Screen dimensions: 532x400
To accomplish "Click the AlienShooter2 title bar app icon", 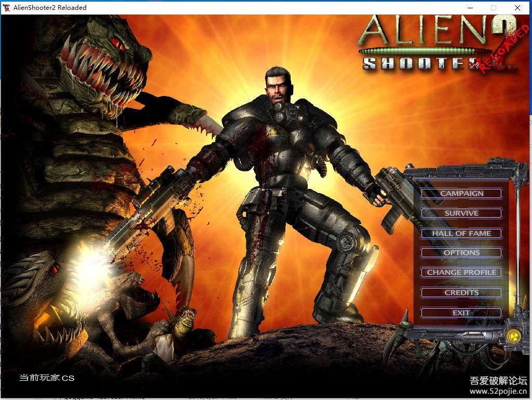I will coord(6,7).
